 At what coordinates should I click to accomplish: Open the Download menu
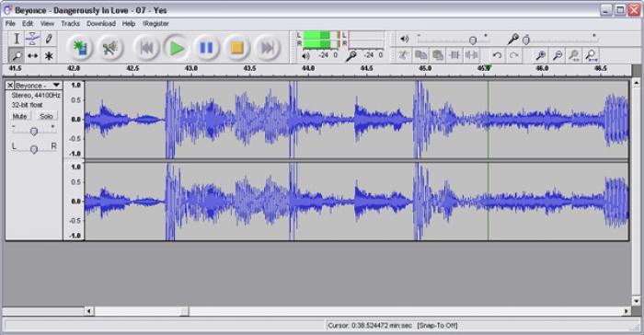click(101, 23)
